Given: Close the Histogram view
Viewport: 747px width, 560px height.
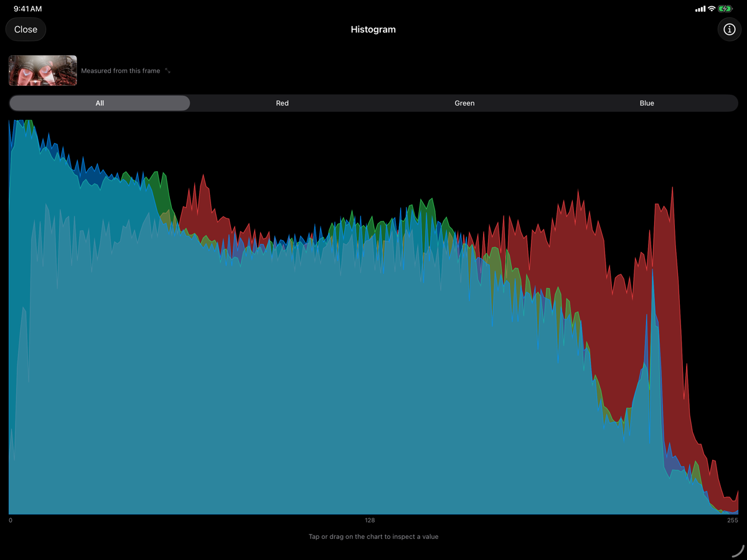Looking at the screenshot, I should [x=26, y=29].
